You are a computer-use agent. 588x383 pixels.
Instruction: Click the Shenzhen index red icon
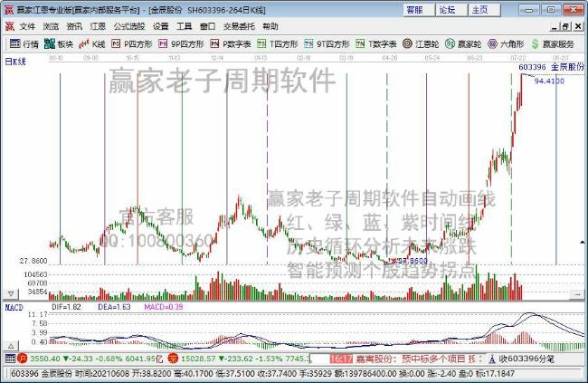click(173, 359)
